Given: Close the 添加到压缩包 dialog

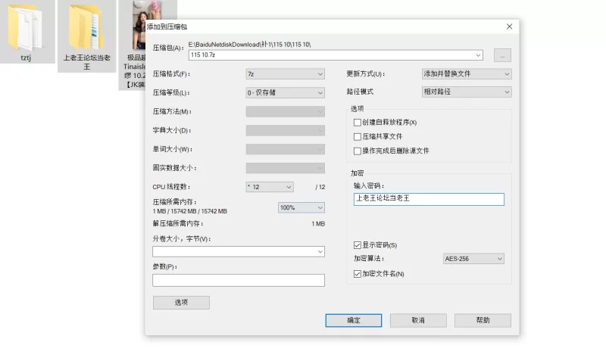Looking at the screenshot, I should pyautogui.click(x=509, y=26).
